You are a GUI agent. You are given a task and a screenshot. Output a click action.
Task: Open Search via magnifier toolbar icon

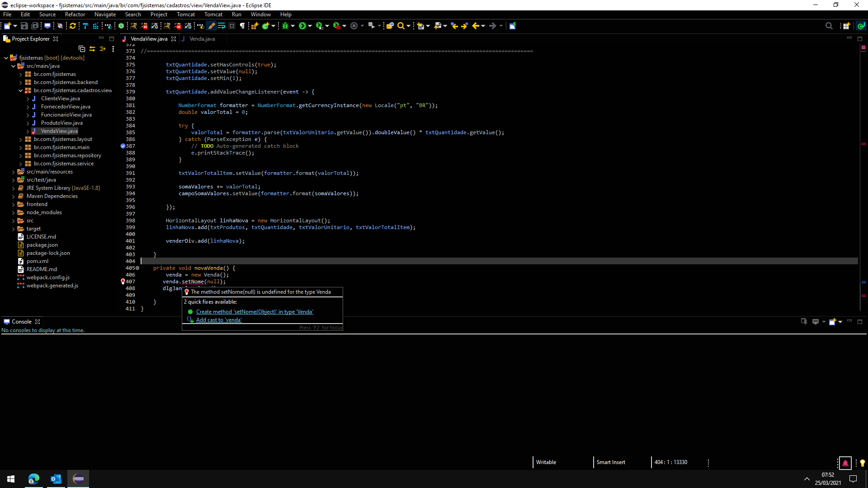pyautogui.click(x=401, y=26)
